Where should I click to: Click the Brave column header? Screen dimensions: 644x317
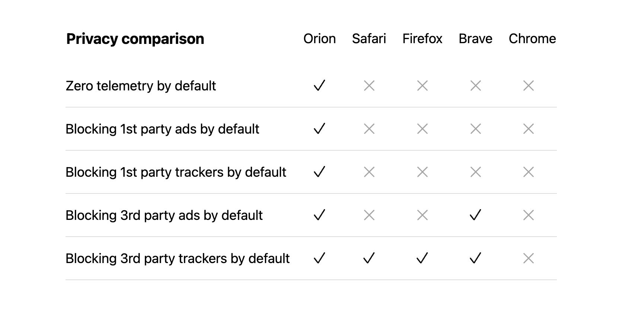[475, 39]
